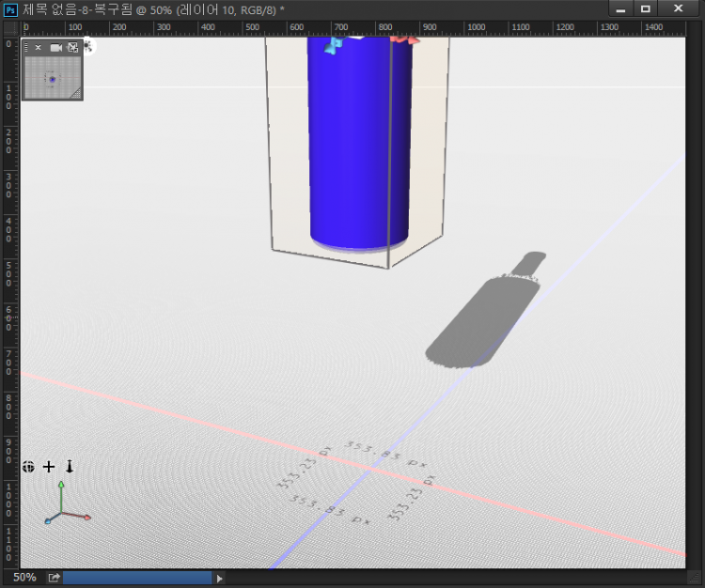The height and width of the screenshot is (588, 705).
Task: Click the Photoshop Ps icon in title bar
Action: [11, 8]
